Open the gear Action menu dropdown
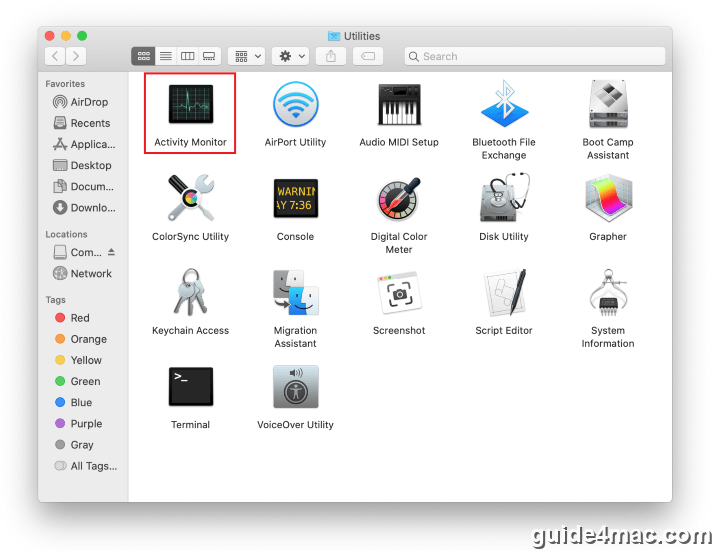 coord(291,56)
